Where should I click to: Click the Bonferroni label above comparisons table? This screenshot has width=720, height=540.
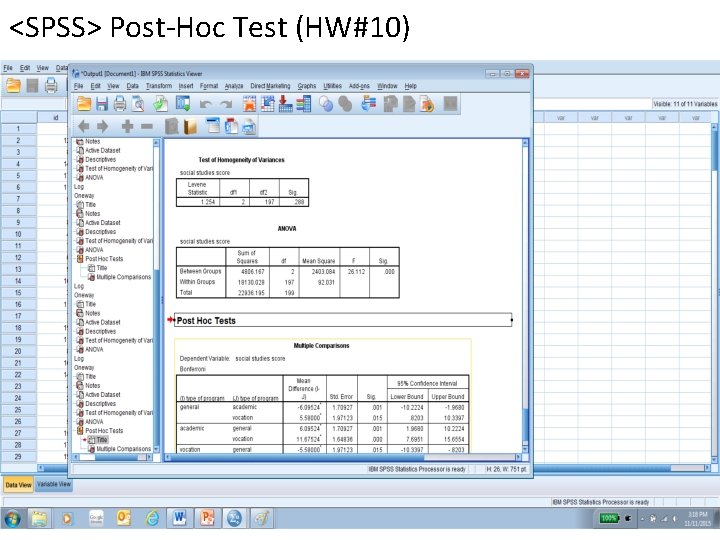(193, 369)
